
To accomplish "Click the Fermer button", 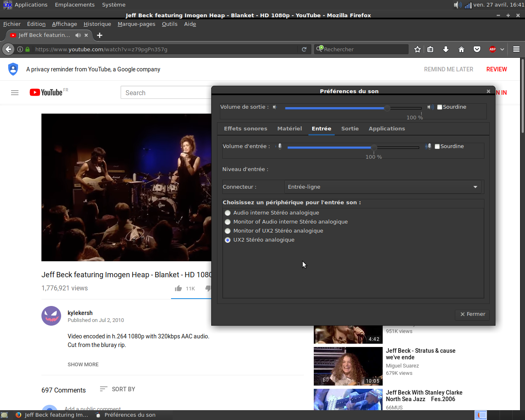I will (x=472, y=314).
